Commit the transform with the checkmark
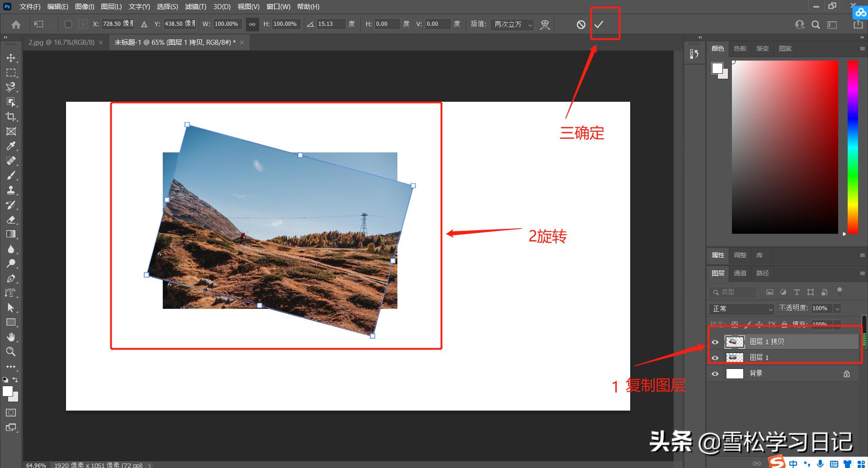868x468 pixels. 599,24
